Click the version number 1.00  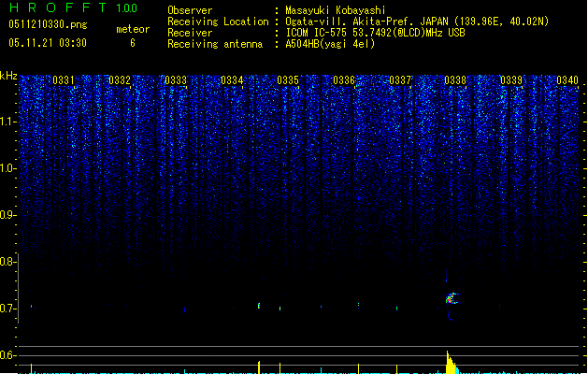126,8
